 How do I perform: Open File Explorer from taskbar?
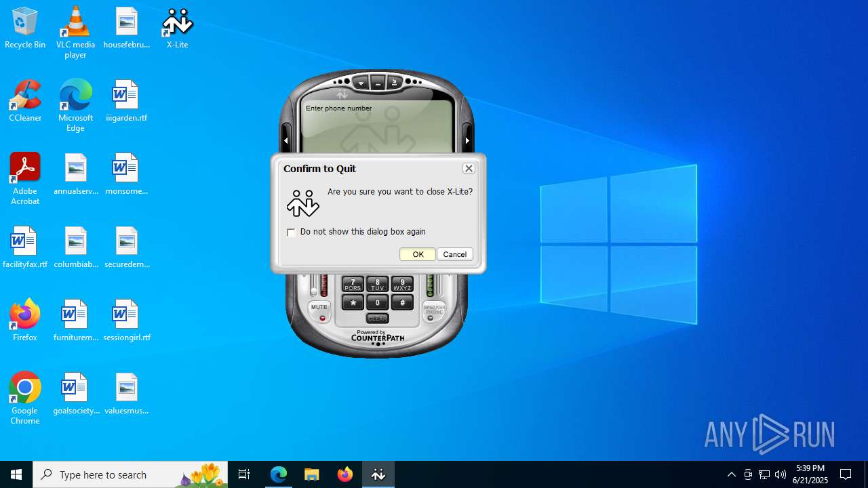coord(312,474)
